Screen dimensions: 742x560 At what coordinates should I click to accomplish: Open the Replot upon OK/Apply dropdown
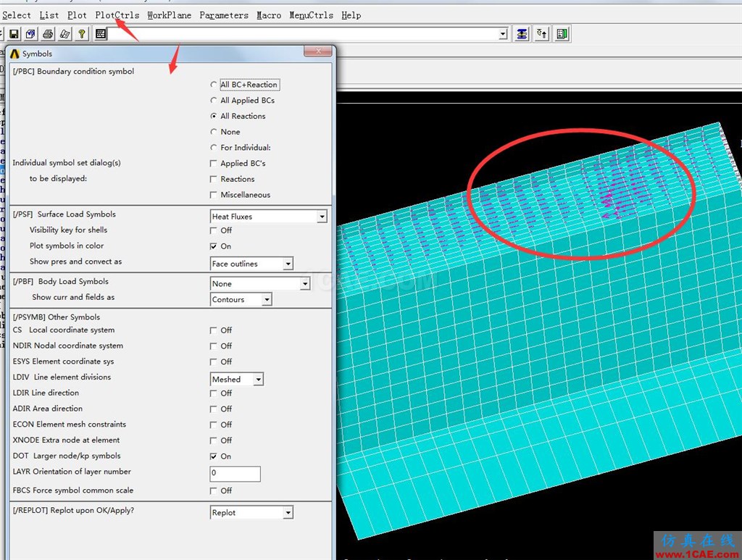coord(288,513)
